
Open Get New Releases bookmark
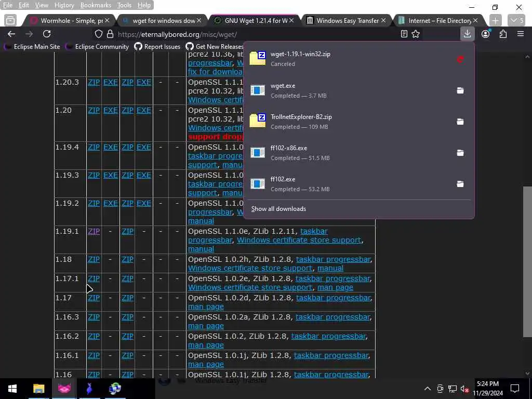pos(215,46)
